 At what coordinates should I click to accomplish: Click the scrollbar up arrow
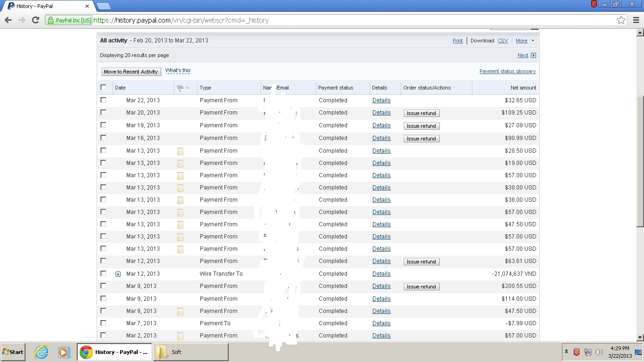point(640,33)
